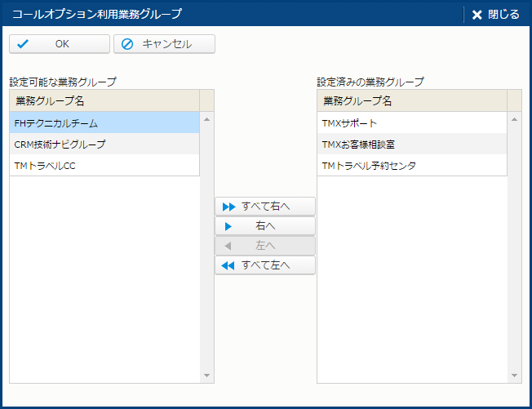Select TMトラベルCC in left list

coord(104,166)
